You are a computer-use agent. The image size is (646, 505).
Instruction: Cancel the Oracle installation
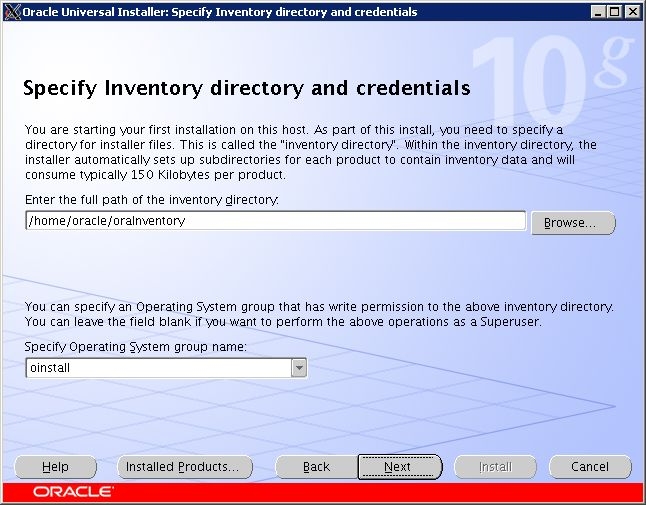point(590,467)
